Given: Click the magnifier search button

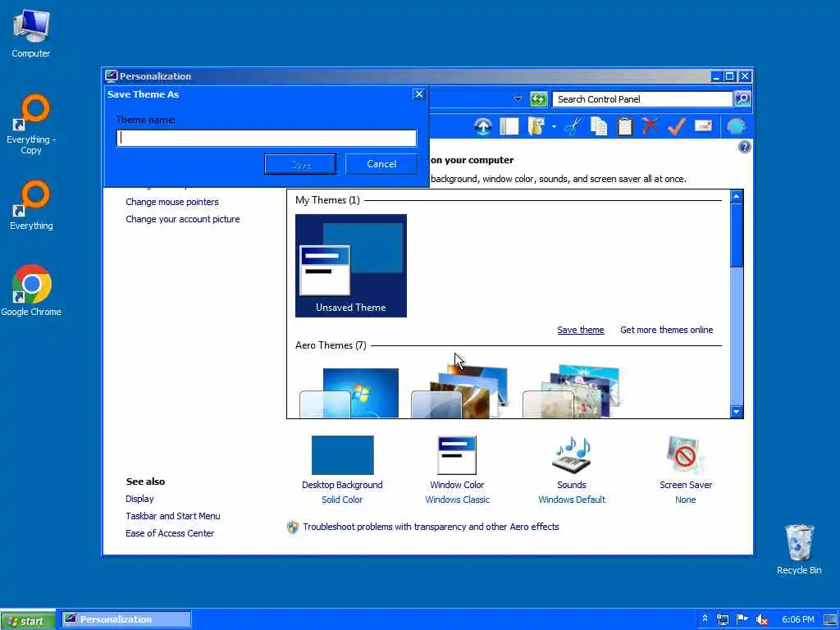Looking at the screenshot, I should click(742, 98).
